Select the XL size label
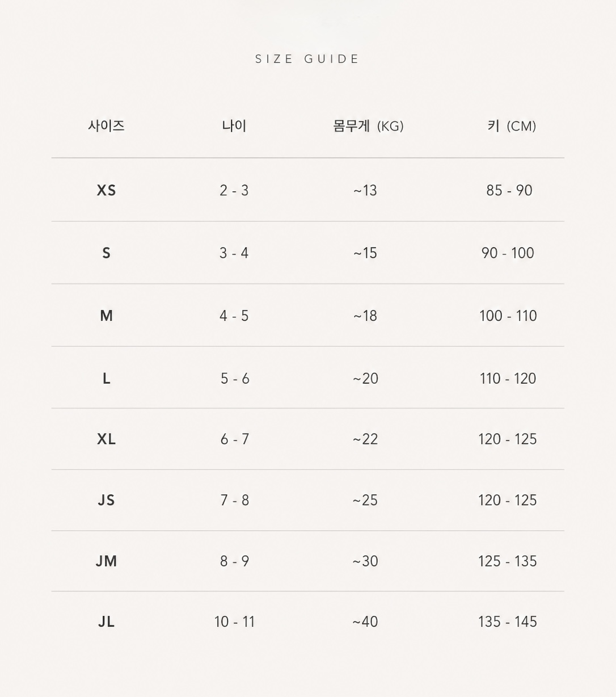 (106, 439)
